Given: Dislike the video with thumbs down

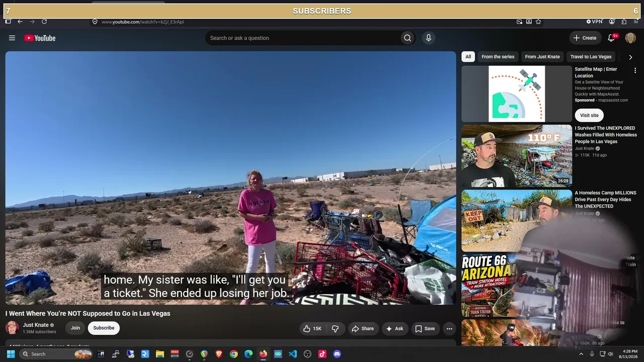Looking at the screenshot, I should pos(335,329).
